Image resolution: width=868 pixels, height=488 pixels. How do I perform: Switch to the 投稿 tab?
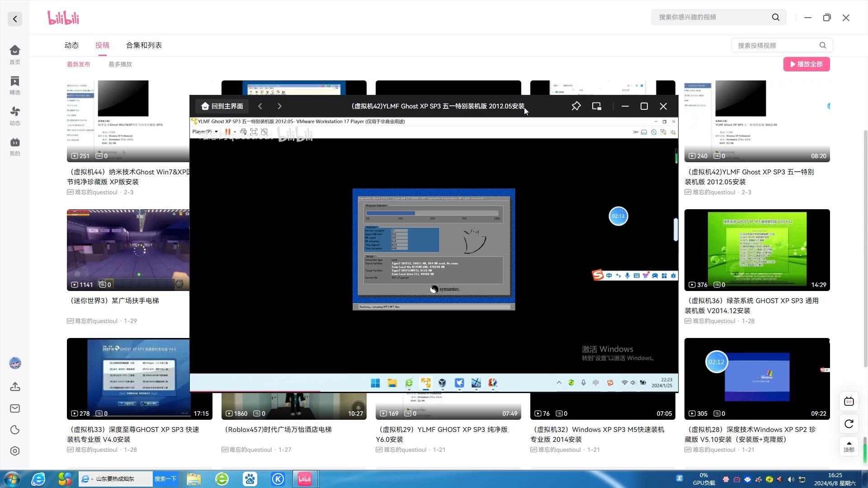[102, 45]
